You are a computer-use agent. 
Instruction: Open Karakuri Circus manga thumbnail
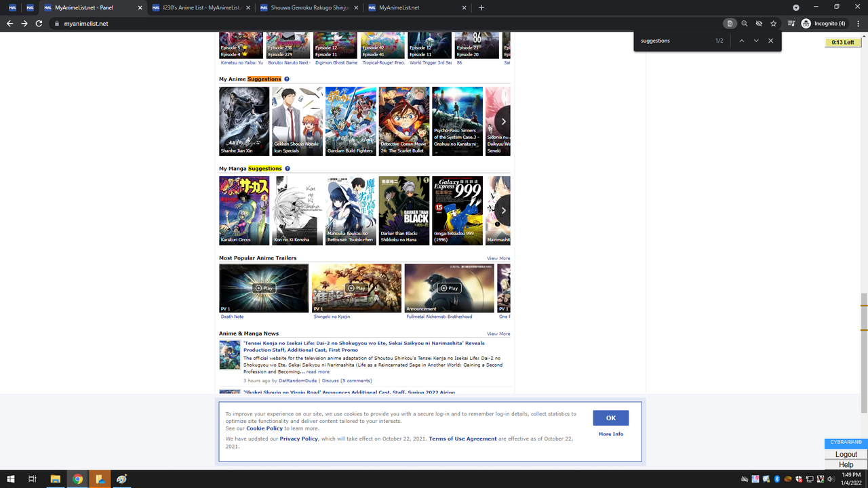coord(244,211)
